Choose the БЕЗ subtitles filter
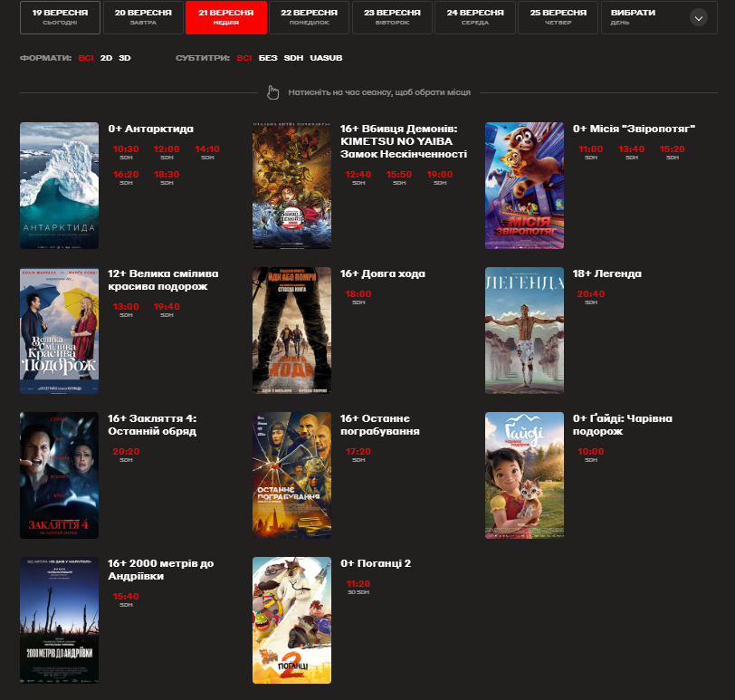735x700 pixels. tap(268, 58)
